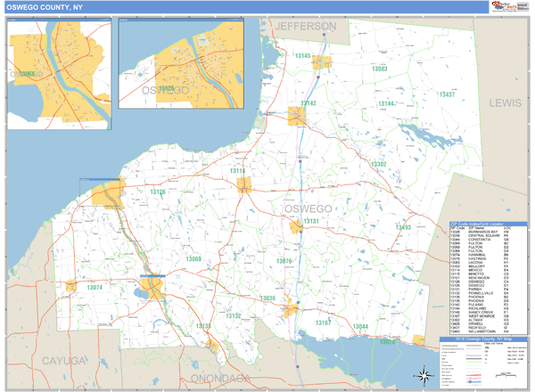Select the Lewis county label

(x=504, y=103)
